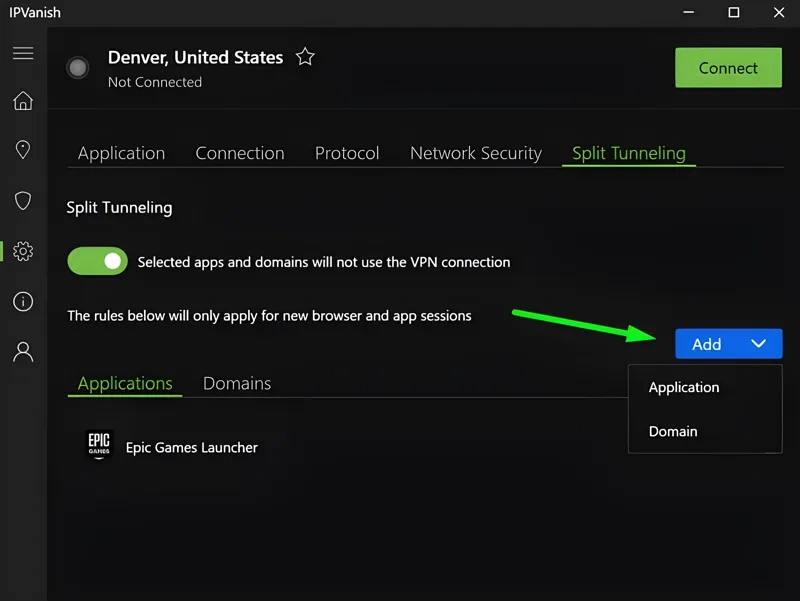
Task: Favorite Denver with the star icon
Action: click(305, 57)
